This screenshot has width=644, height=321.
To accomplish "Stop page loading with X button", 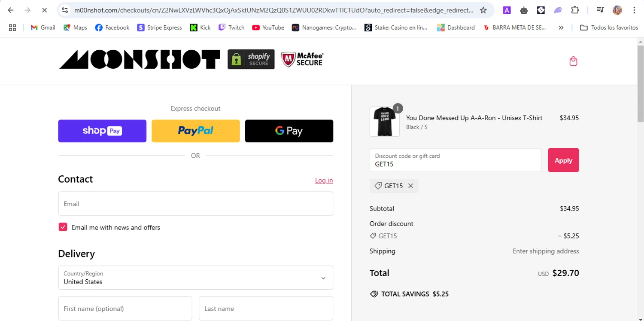I will pyautogui.click(x=44, y=10).
